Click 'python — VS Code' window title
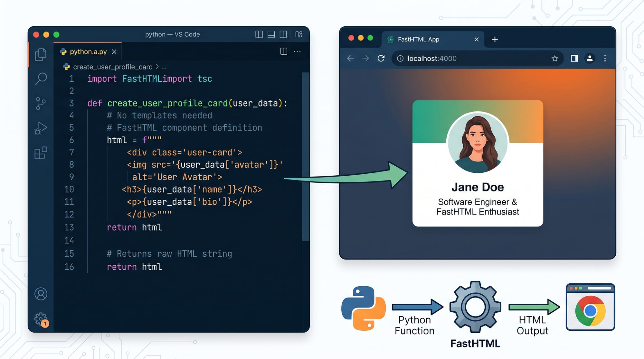The height and width of the screenshot is (359, 644). click(173, 34)
